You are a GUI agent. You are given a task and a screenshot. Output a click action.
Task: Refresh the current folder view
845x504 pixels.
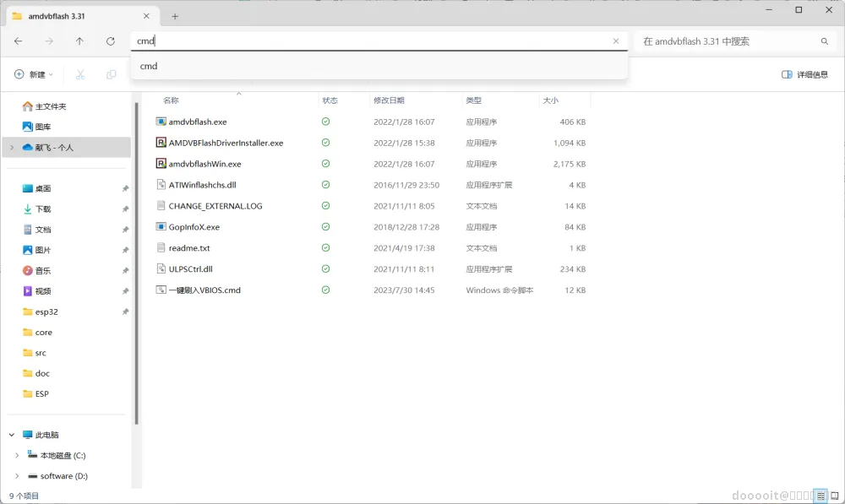(111, 41)
